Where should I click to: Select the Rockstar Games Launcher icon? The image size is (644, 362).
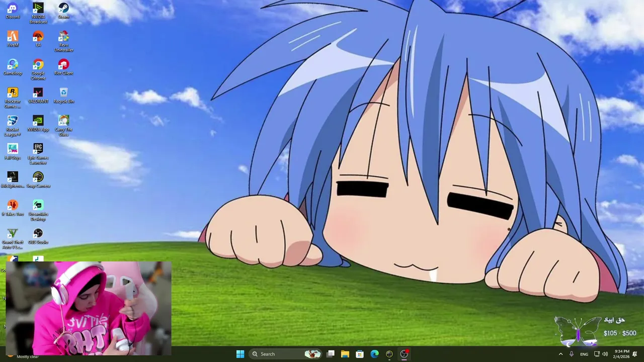[13, 98]
